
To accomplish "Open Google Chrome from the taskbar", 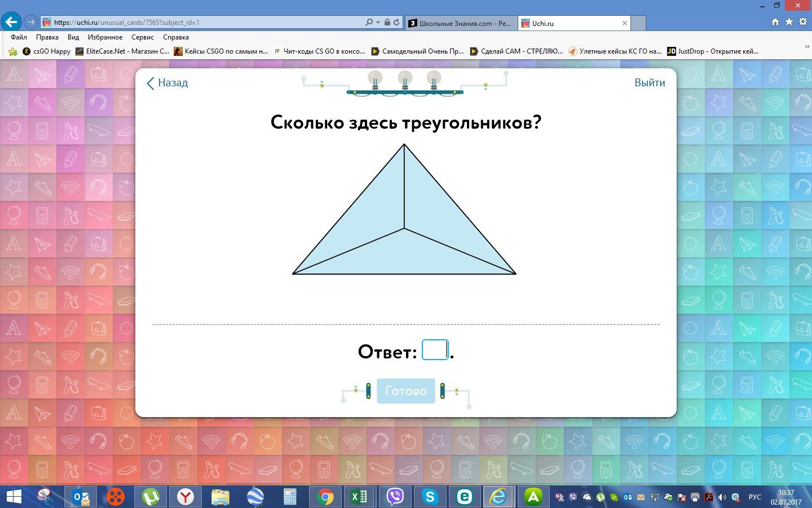I will pos(325,497).
